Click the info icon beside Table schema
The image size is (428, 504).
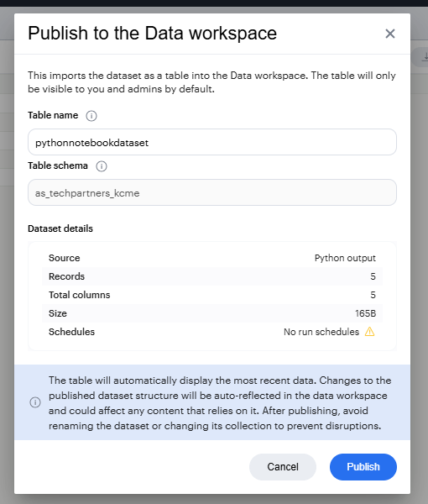pyautogui.click(x=102, y=166)
